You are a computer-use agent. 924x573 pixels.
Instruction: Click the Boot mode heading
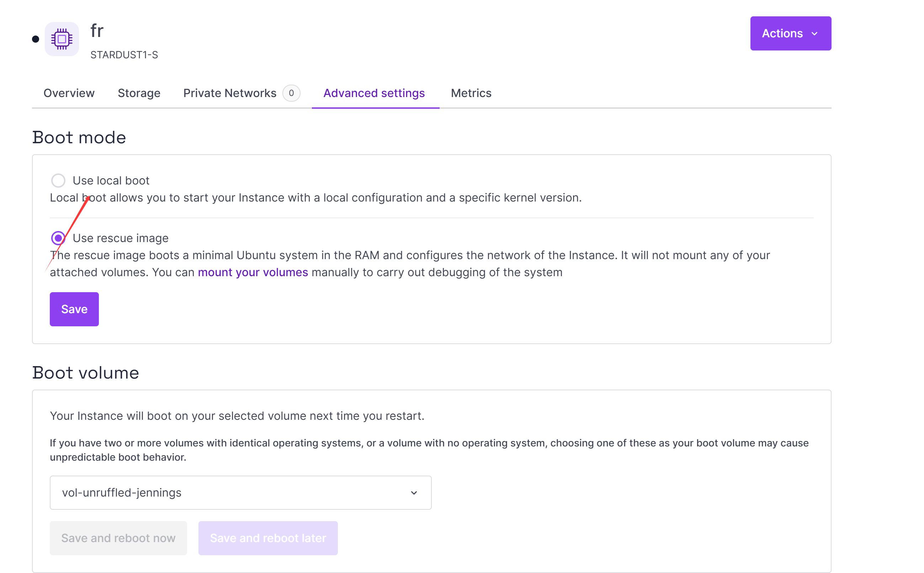pyautogui.click(x=79, y=137)
